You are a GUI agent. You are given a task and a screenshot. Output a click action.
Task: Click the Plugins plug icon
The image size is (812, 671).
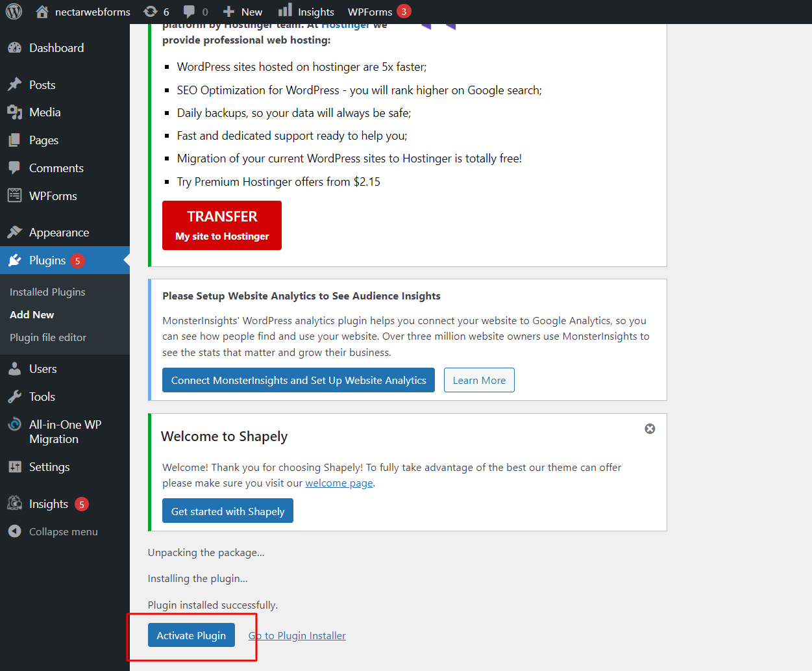(14, 260)
